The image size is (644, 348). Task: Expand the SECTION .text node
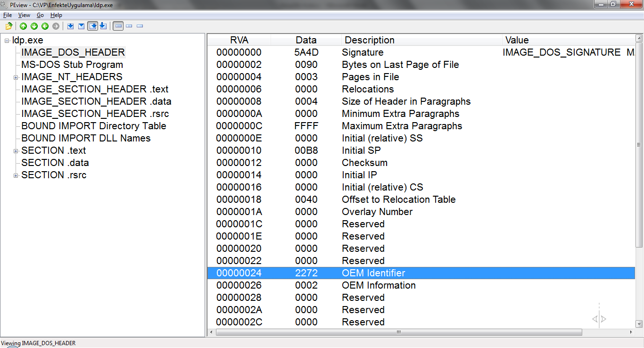(16, 150)
